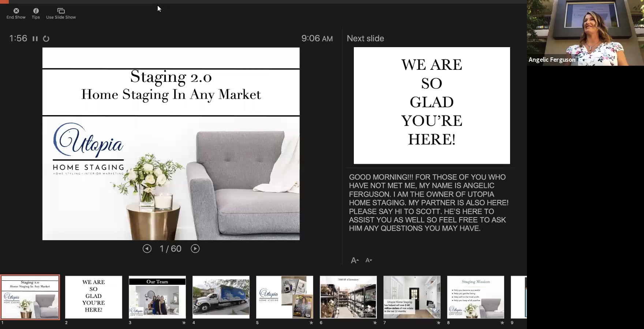Open the Tips panel

pyautogui.click(x=36, y=14)
